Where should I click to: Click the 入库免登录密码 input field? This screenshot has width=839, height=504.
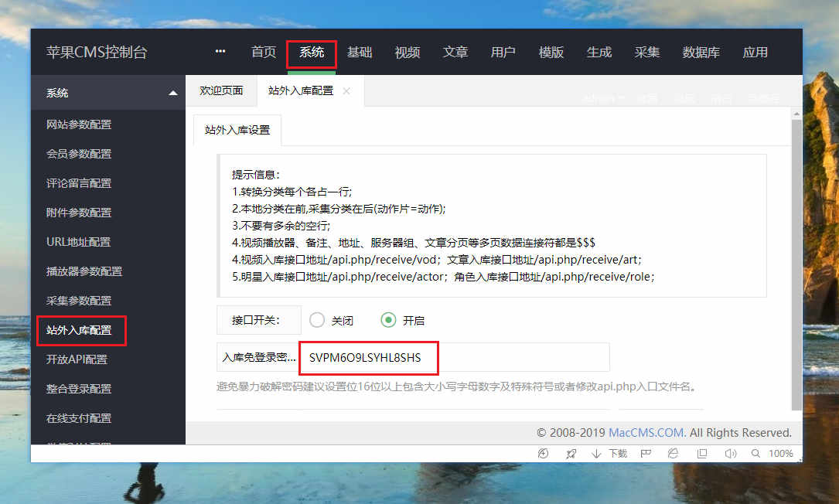(453, 358)
